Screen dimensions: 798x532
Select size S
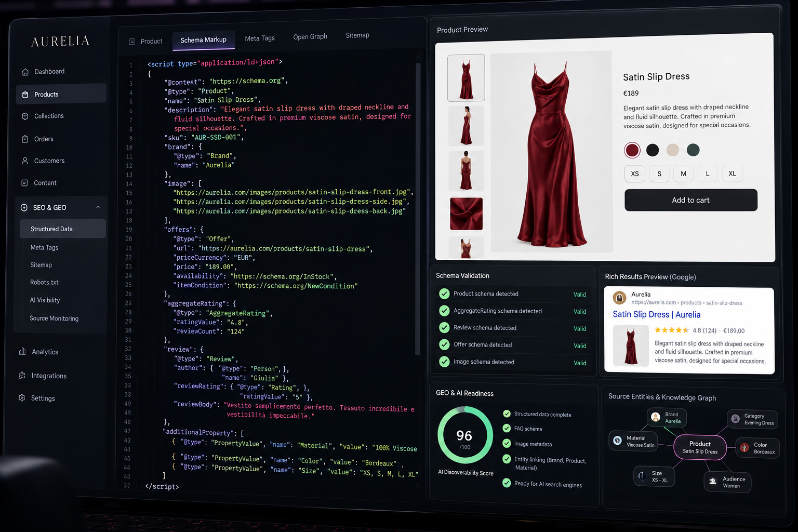659,174
